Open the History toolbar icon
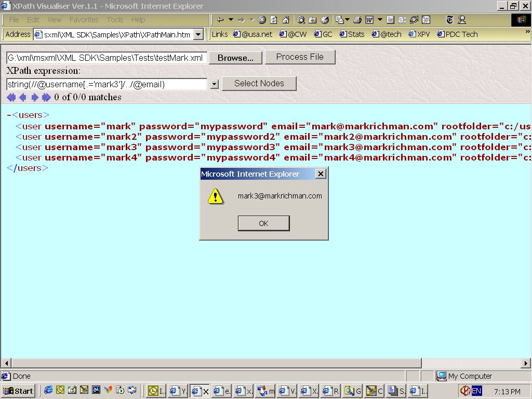This screenshot has width=532, height=399. (x=325, y=20)
